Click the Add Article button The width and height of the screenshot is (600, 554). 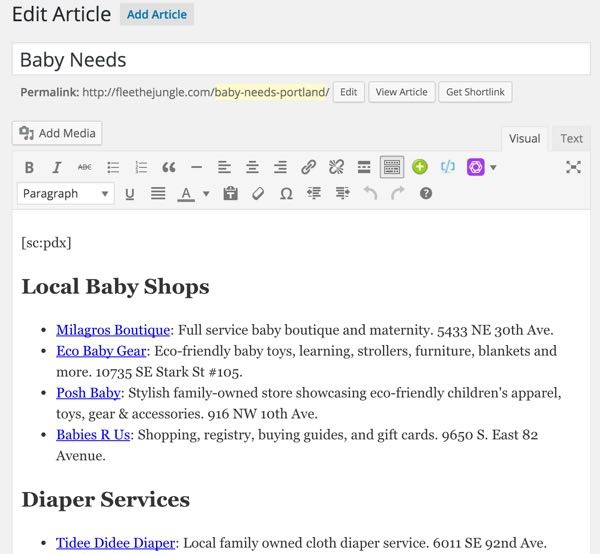(157, 15)
